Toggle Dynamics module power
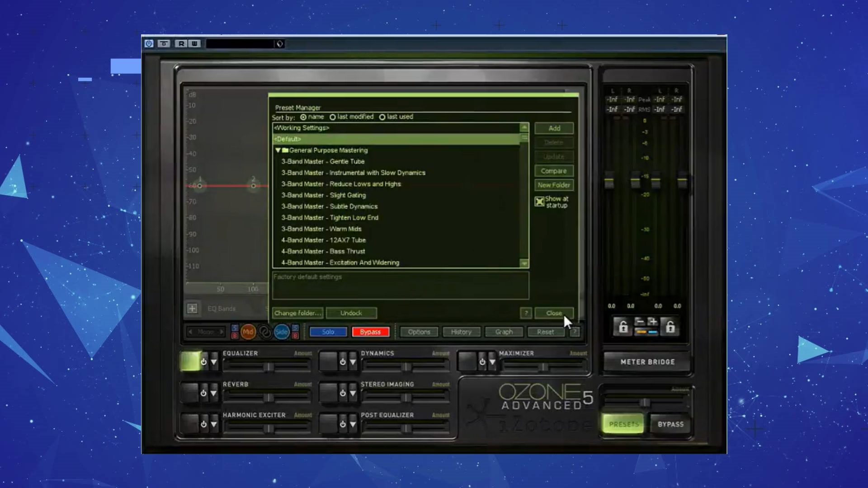This screenshot has height=488, width=868. [343, 362]
